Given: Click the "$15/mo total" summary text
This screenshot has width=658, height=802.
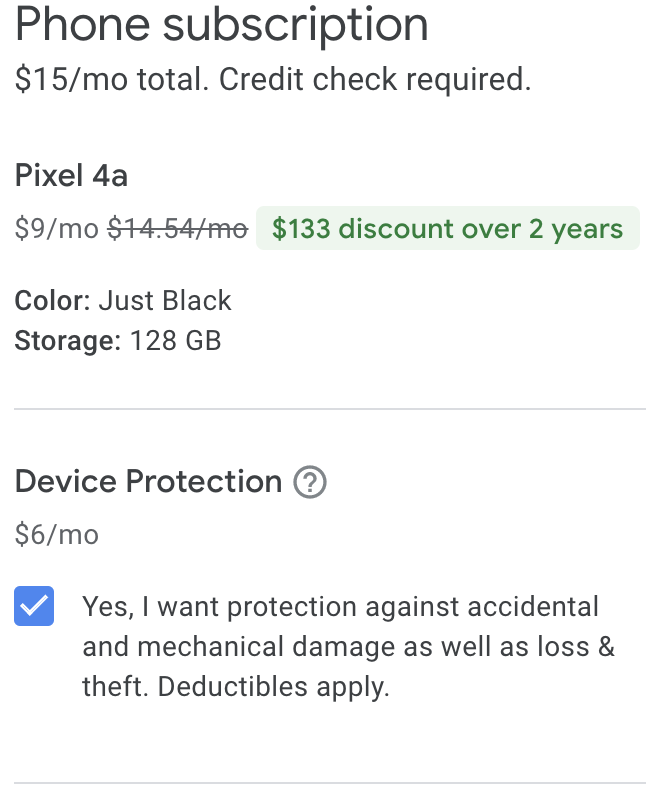Looking at the screenshot, I should (111, 80).
